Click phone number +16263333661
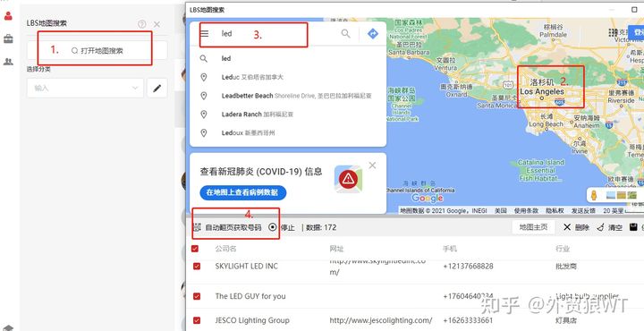The image size is (644, 331). (468, 320)
